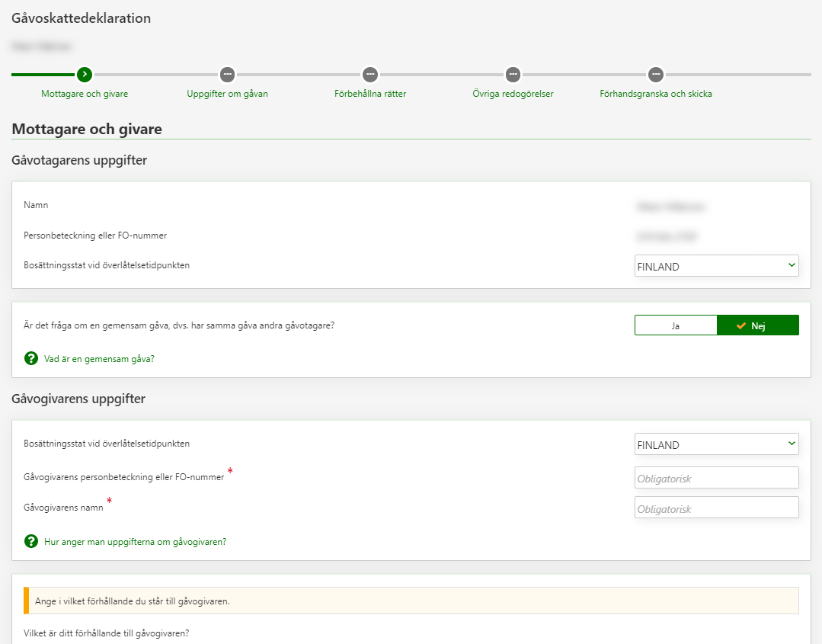Click step circle above Uppgifter om gåvan
822x644 pixels.
pos(227,75)
